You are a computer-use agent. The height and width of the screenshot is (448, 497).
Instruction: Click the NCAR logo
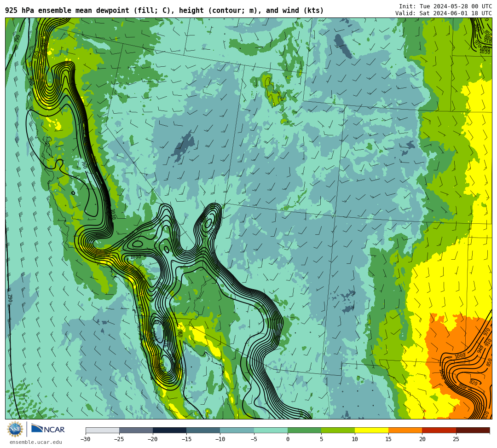(x=48, y=429)
